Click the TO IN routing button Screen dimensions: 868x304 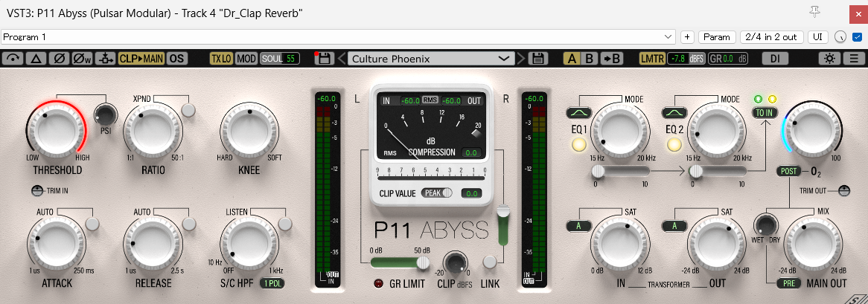point(765,112)
